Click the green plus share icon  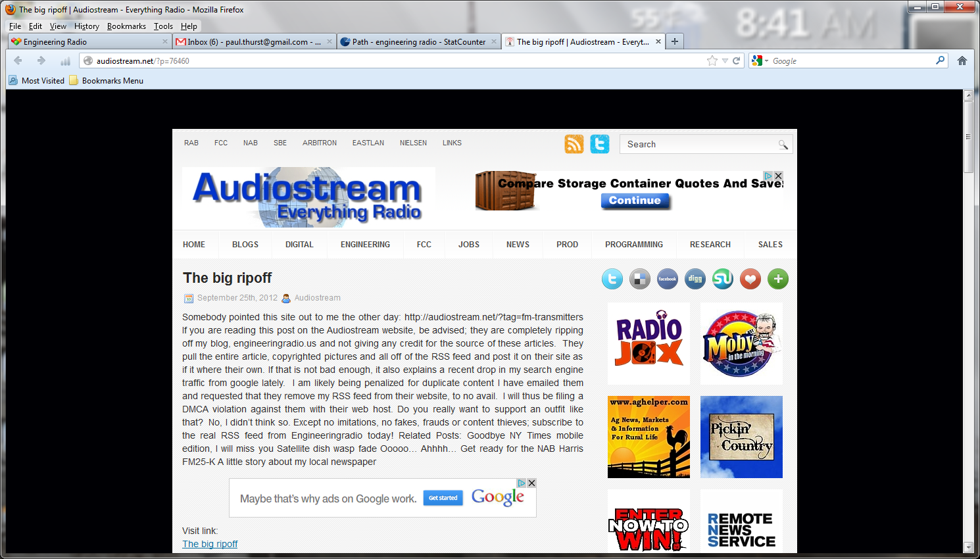click(777, 279)
